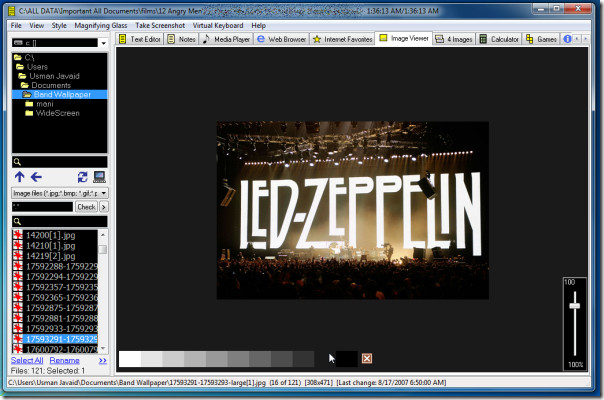
Task: Open the Virtual Keyboard menu
Action: coord(218,25)
